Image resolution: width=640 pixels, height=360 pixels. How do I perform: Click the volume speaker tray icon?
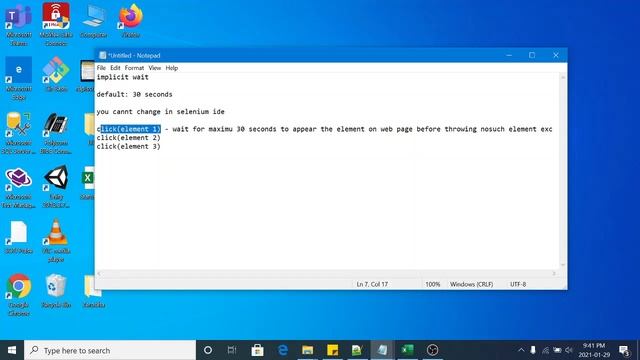(x=569, y=350)
